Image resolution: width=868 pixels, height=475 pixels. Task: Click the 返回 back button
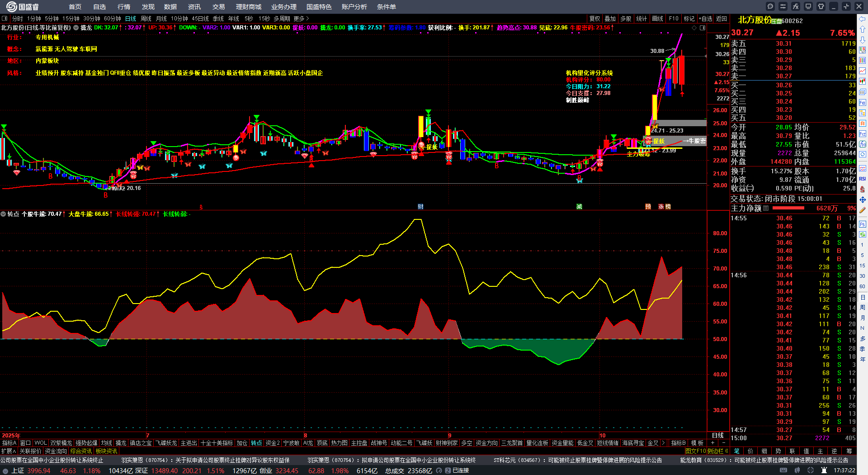(x=722, y=19)
